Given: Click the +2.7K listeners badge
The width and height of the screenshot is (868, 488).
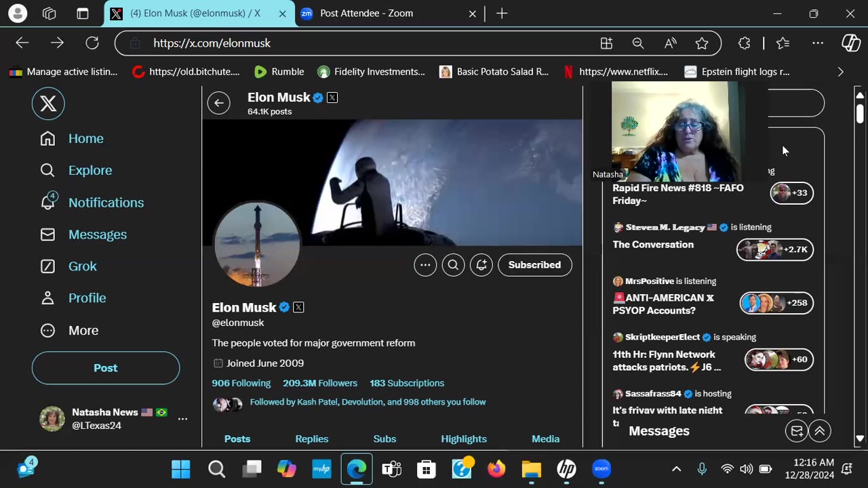Looking at the screenshot, I should 775,249.
